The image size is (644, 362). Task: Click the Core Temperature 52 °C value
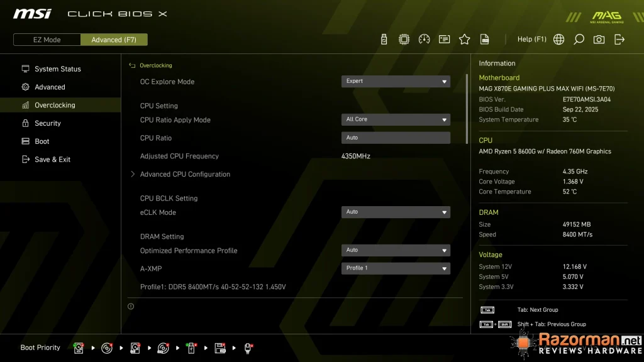570,192
